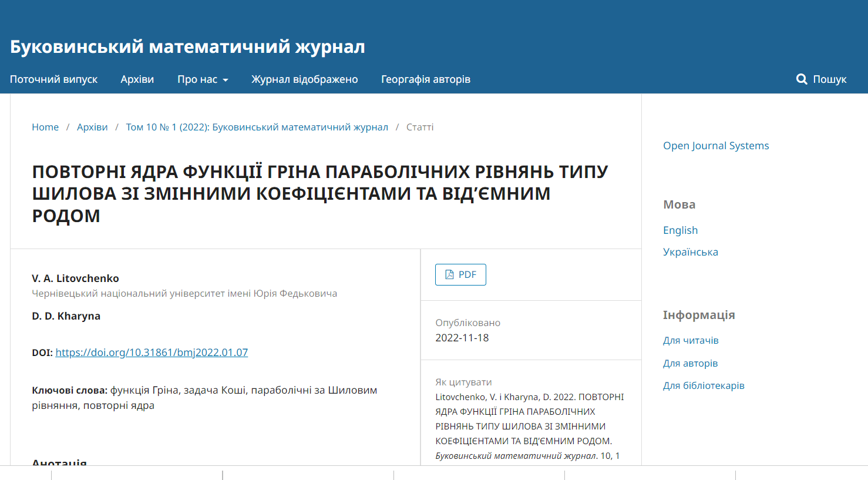Click author name D. D. Kharyna

(66, 316)
